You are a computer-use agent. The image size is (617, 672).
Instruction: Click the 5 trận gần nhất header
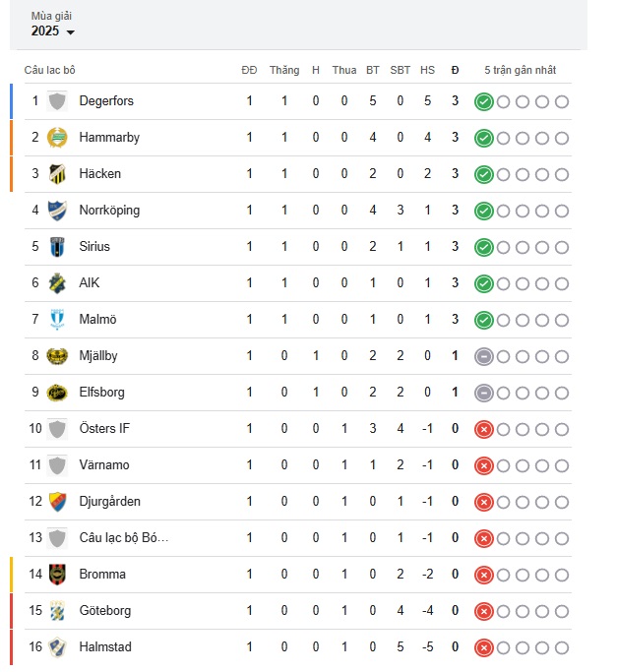point(521,70)
